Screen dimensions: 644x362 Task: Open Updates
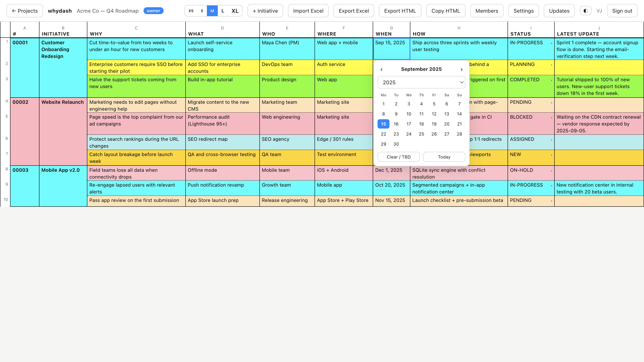[559, 11]
